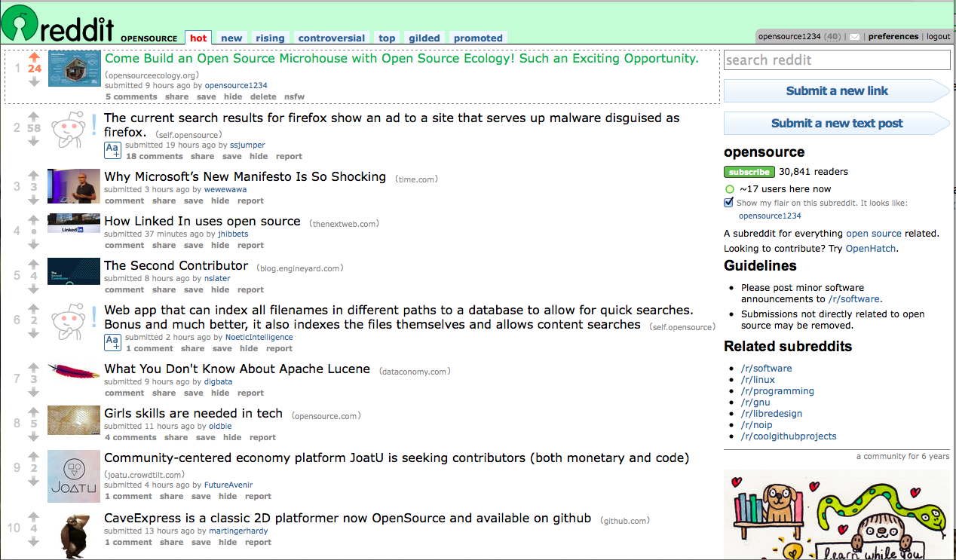The width and height of the screenshot is (956, 560).
Task: Open the OpenHatch link in the sidebar
Action: pos(871,248)
